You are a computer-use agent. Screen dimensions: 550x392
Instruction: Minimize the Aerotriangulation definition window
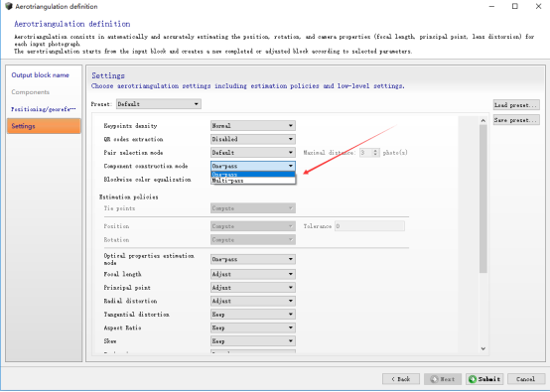tap(491, 6)
